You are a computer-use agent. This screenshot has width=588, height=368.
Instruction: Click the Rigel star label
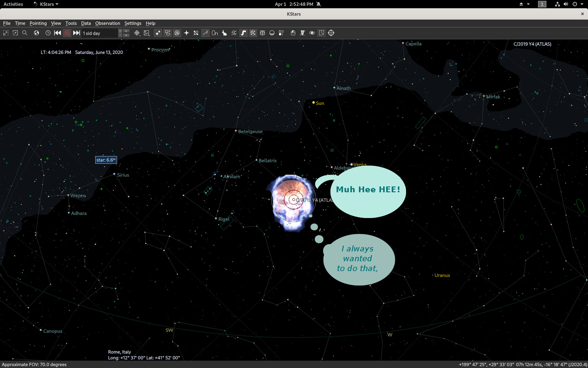click(224, 219)
